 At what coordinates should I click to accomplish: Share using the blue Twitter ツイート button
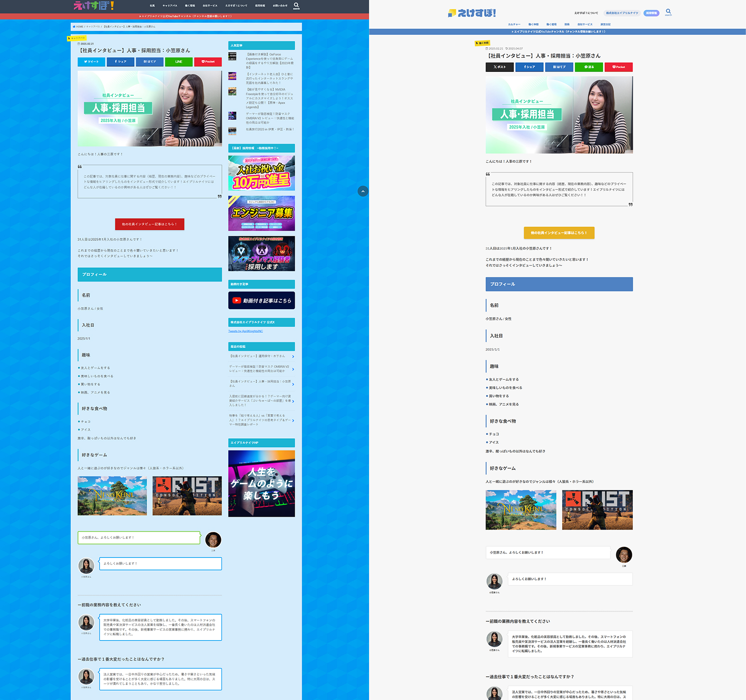(x=91, y=62)
